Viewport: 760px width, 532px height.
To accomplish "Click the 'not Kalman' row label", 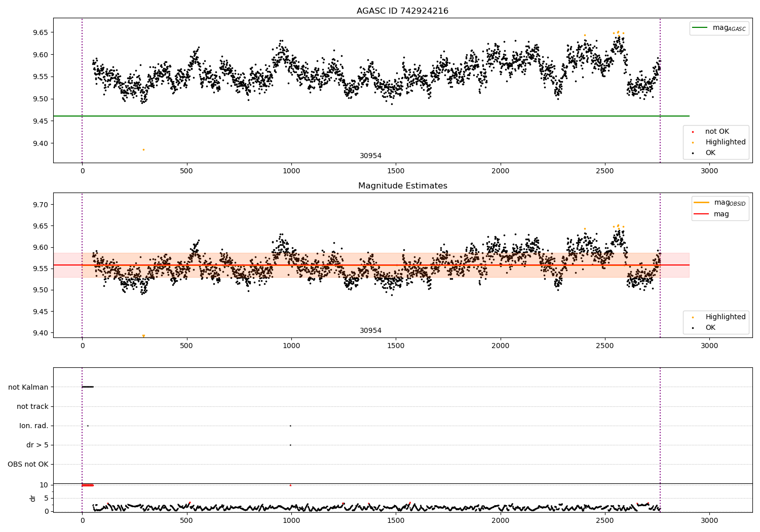I will point(28,387).
